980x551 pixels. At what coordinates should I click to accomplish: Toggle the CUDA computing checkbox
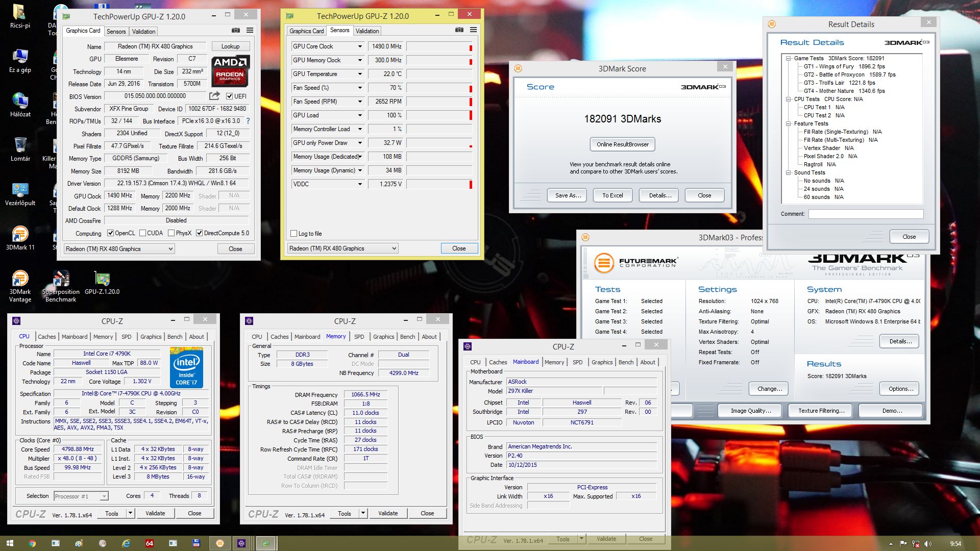(143, 233)
